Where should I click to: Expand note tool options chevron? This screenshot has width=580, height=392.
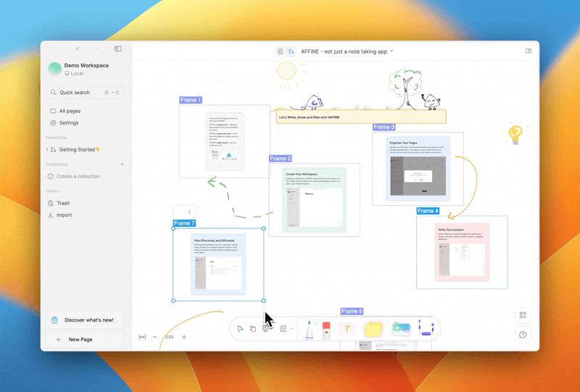[291, 328]
